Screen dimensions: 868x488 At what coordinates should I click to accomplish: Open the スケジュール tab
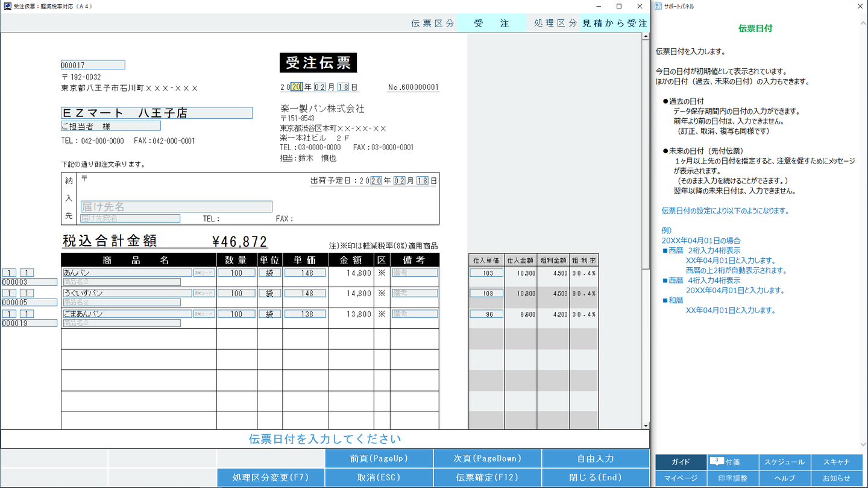pos(784,462)
